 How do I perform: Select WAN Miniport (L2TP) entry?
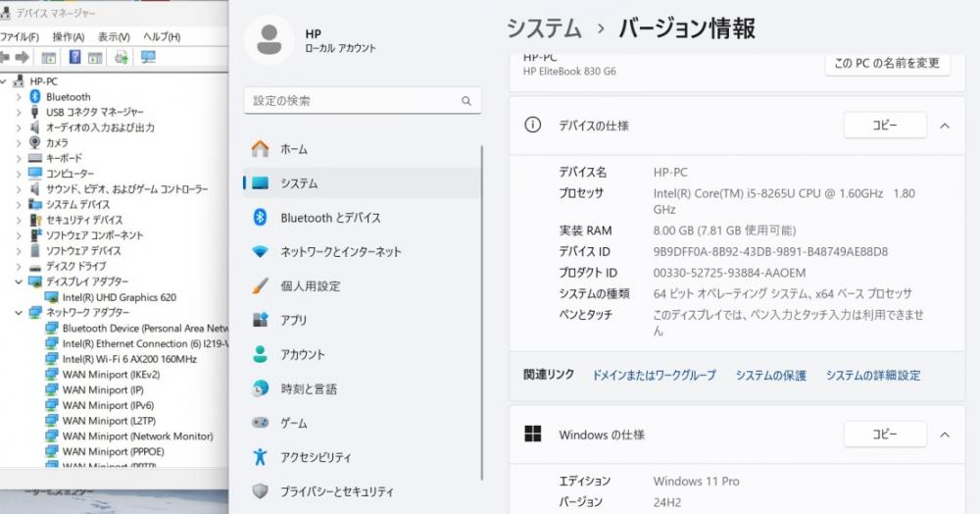pyautogui.click(x=109, y=421)
